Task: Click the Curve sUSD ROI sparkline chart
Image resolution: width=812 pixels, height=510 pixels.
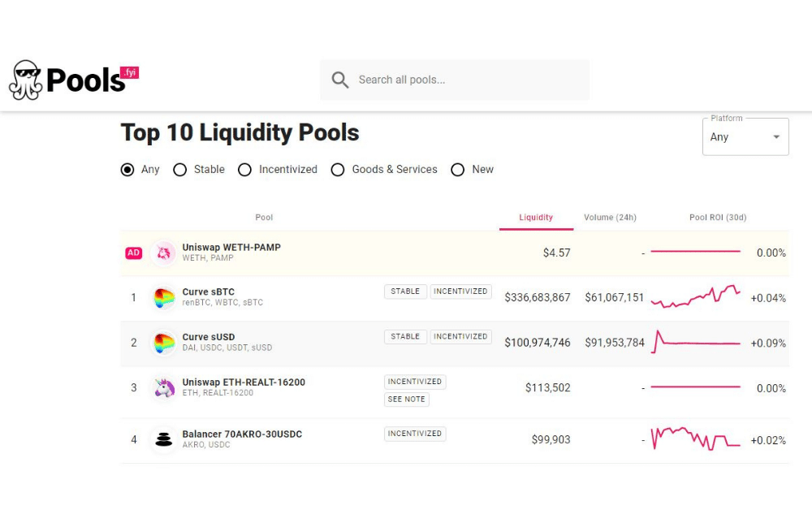Action: [696, 342]
